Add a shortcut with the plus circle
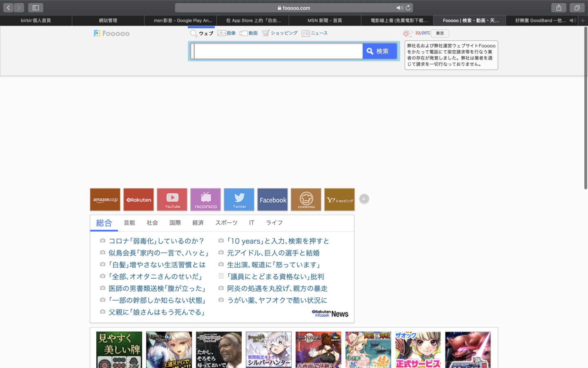The width and height of the screenshot is (588, 368). 364,199
